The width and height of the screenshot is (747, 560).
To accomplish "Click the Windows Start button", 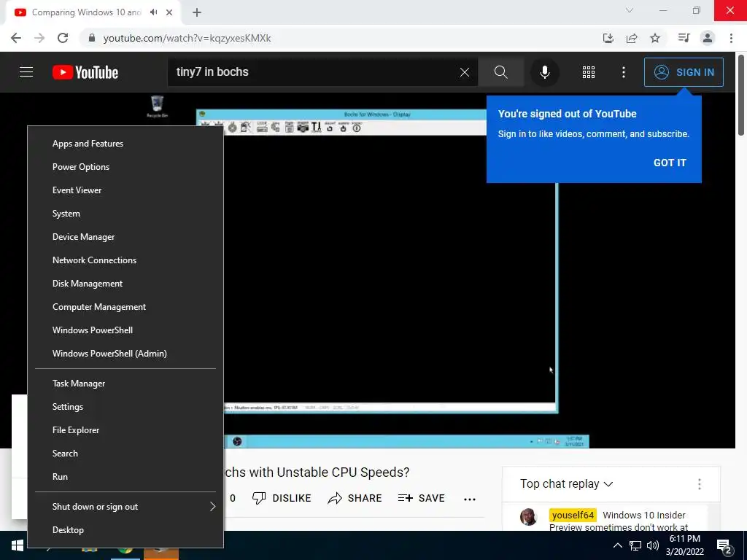I will [18, 545].
